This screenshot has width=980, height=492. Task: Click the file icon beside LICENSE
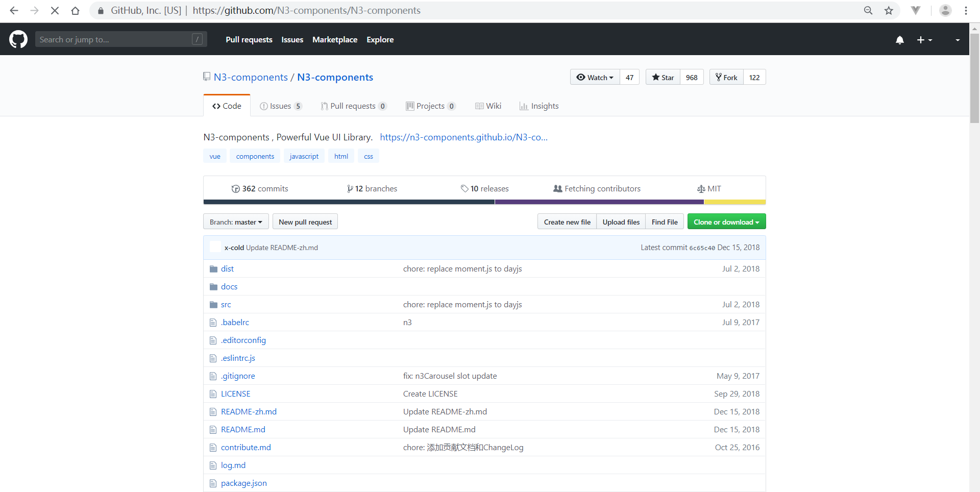pos(213,394)
